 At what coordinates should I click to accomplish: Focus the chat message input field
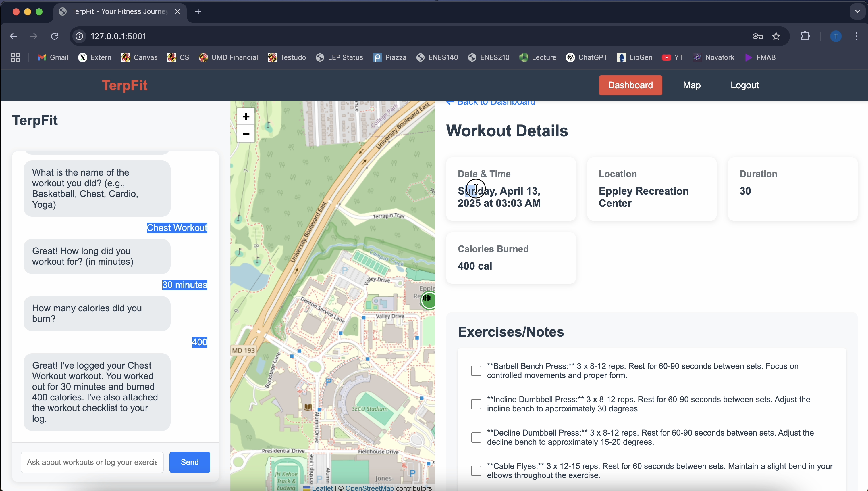92,462
